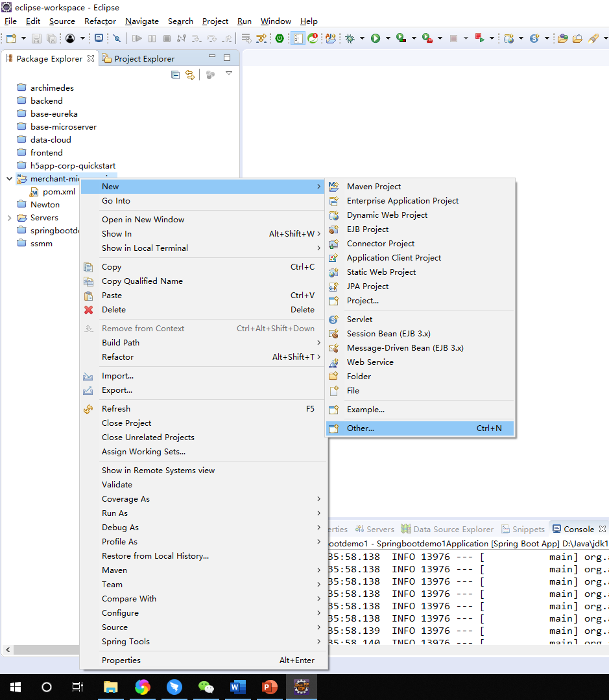Screen dimensions: 609x700
Task: Click the New wizard toolbar icon
Action: [11, 38]
